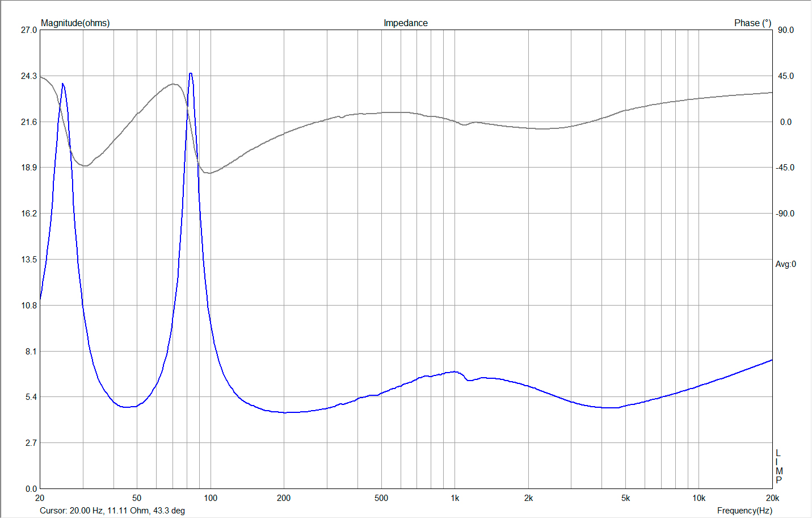Screen dimensions: 812x518
Task: Click the "2.7" magnitude axis value
Action: click(31, 443)
